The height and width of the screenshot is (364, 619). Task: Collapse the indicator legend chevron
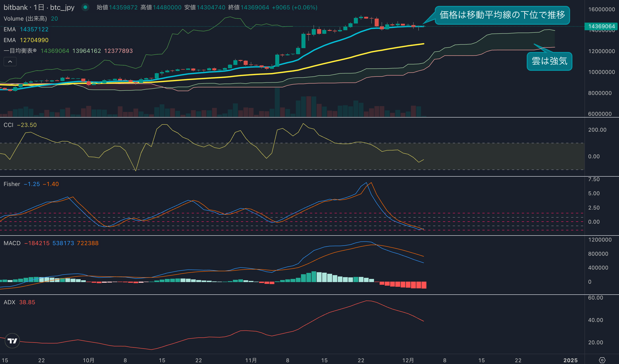click(x=10, y=62)
